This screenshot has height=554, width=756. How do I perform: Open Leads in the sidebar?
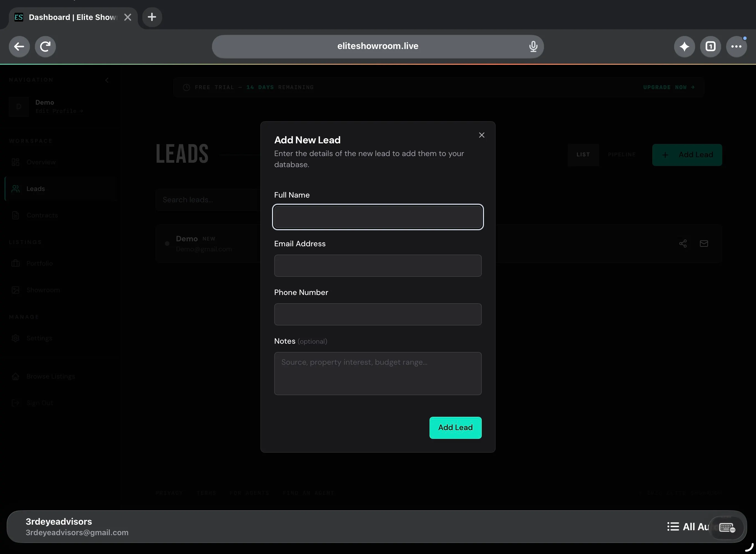60,189
